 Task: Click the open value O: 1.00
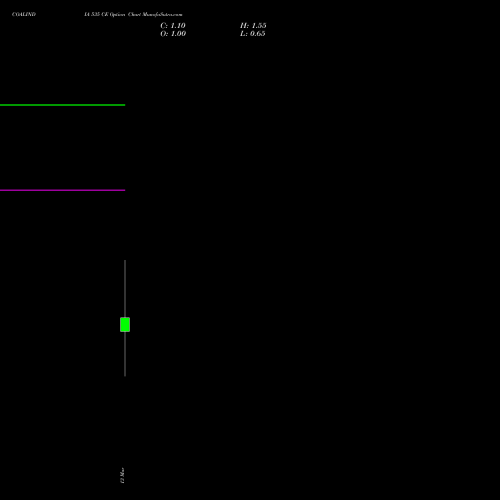[x=173, y=34]
